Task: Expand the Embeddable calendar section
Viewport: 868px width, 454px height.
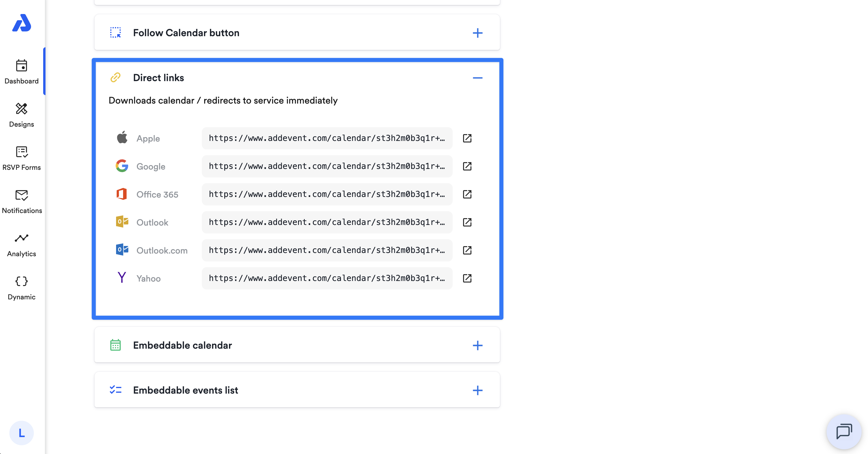Action: [477, 345]
